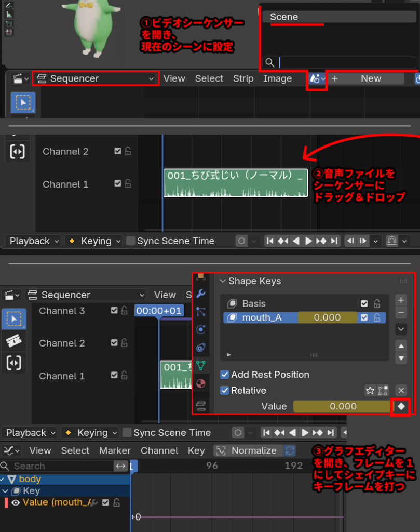Click the Search field in graph editor
The height and width of the screenshot is (532, 420).
pyautogui.click(x=57, y=466)
